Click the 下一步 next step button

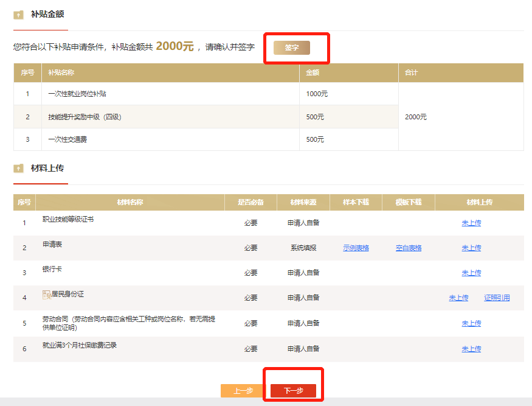[293, 391]
